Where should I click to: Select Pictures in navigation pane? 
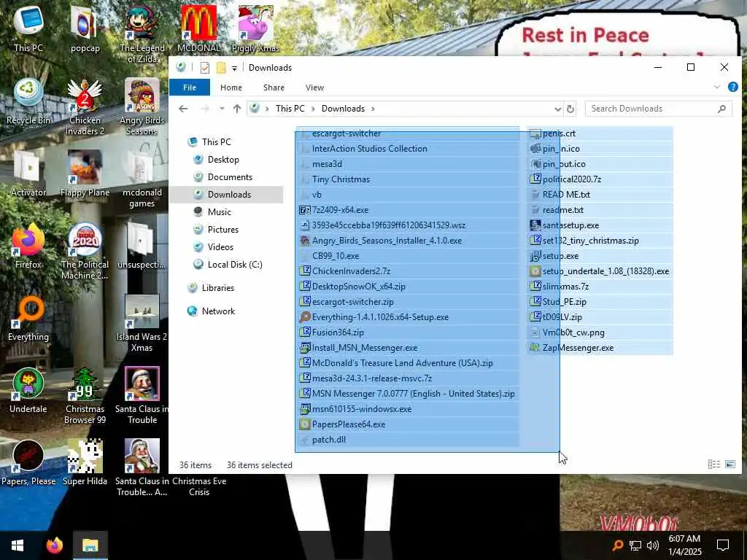coord(223,230)
